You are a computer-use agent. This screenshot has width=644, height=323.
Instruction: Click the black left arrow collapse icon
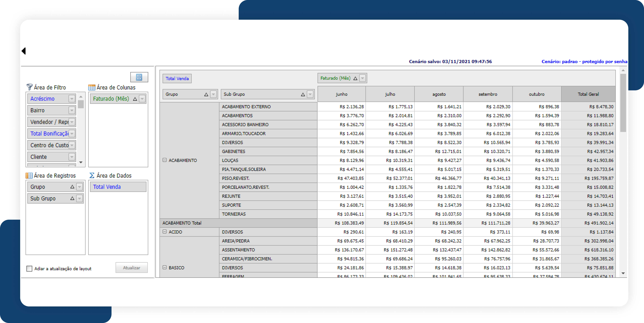[x=24, y=51]
